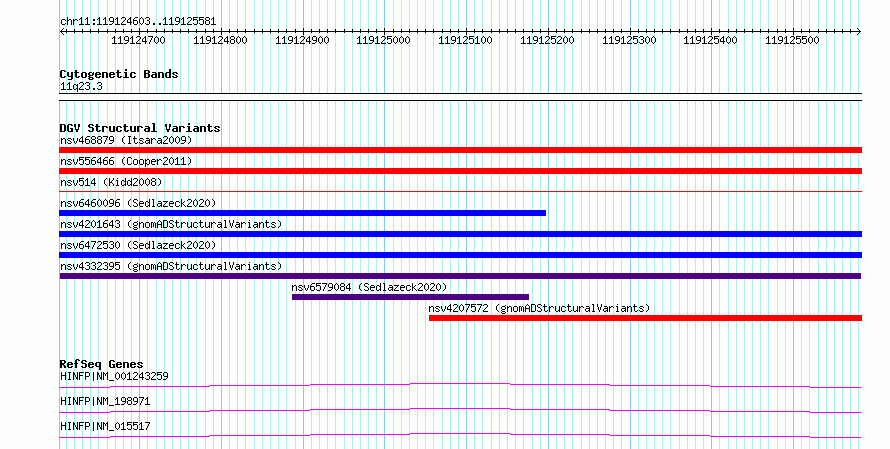Click the HINFP NM_198971 pink gene line

(460, 410)
